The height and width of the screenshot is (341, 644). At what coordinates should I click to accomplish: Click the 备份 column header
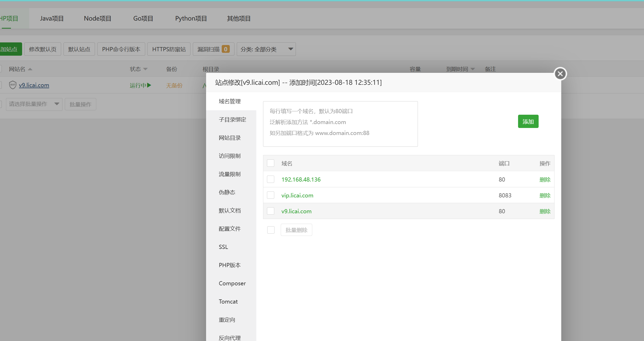click(171, 69)
